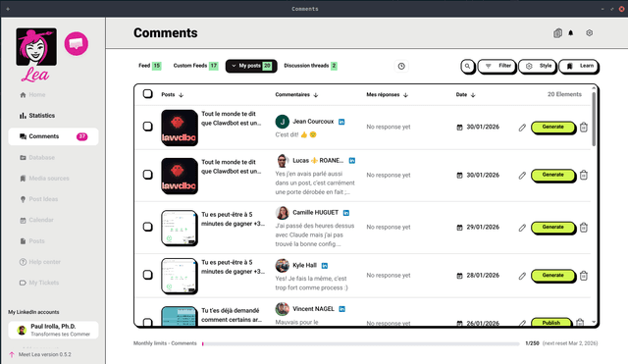The height and width of the screenshot is (364, 628).
Task: Open the pink chat bubble icon
Action: tap(77, 43)
